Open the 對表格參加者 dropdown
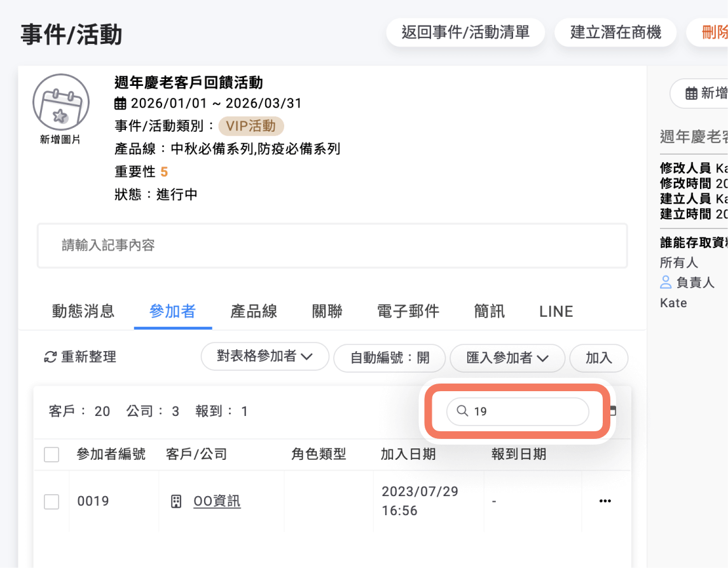728x568 pixels. click(x=264, y=357)
